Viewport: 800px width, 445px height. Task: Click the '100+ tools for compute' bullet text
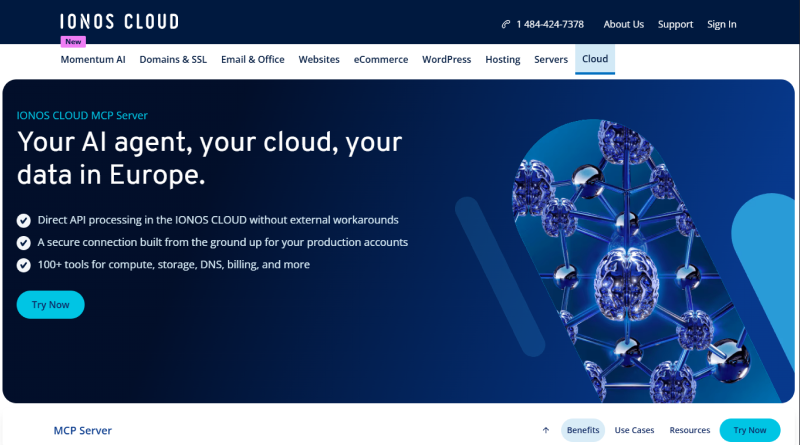point(173,264)
